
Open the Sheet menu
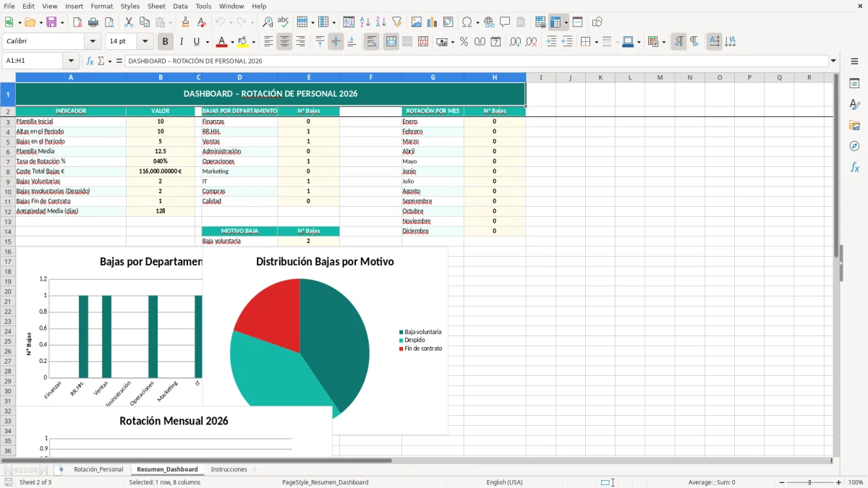156,6
